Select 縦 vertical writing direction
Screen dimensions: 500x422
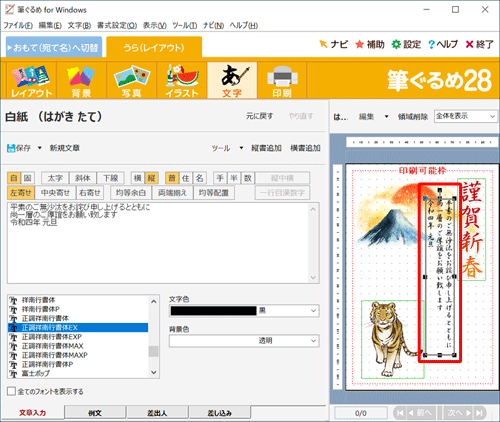[x=152, y=178]
